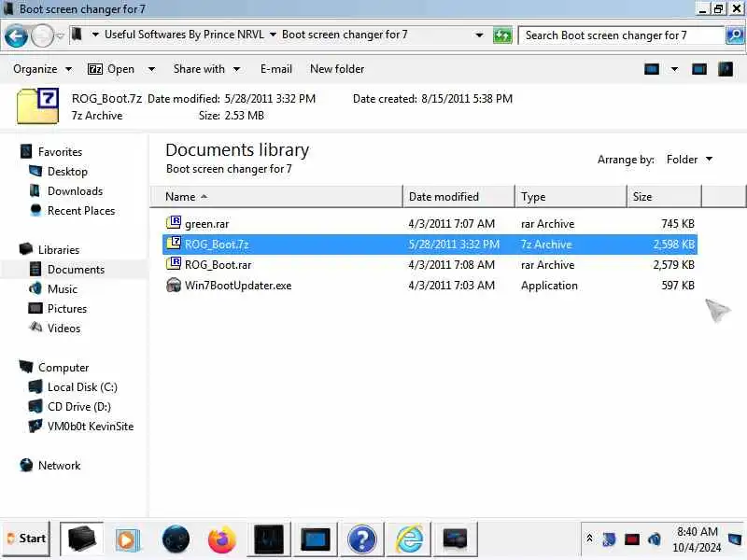
Task: Expand the Open button dropdown arrow
Action: pyautogui.click(x=151, y=69)
